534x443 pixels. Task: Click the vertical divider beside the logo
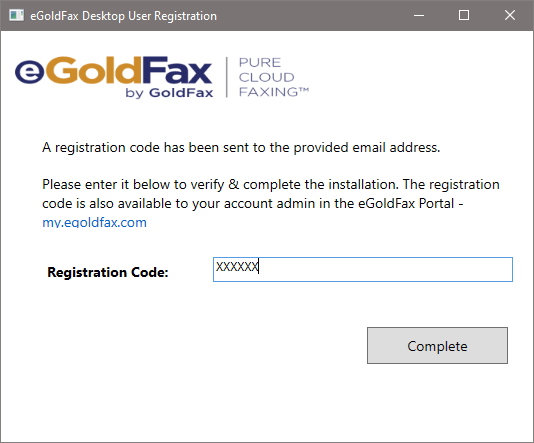(226, 77)
